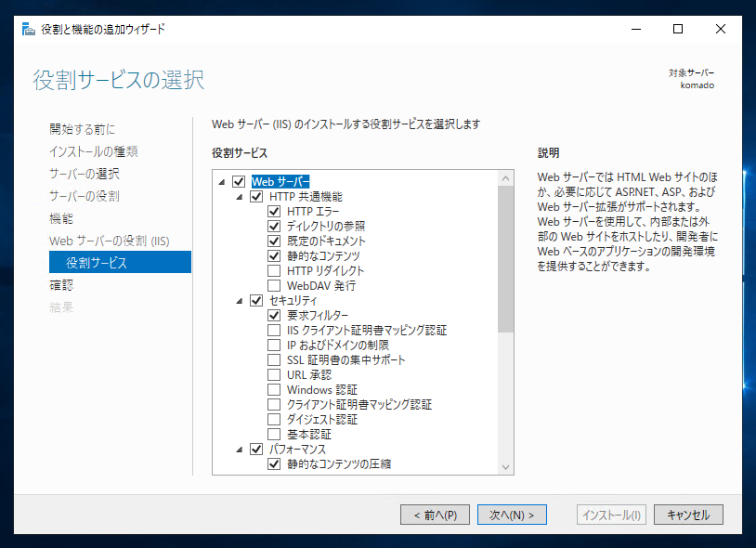Check the クライアント証明書マッピング認証 checkbox (non-IIS)

pos(274,404)
